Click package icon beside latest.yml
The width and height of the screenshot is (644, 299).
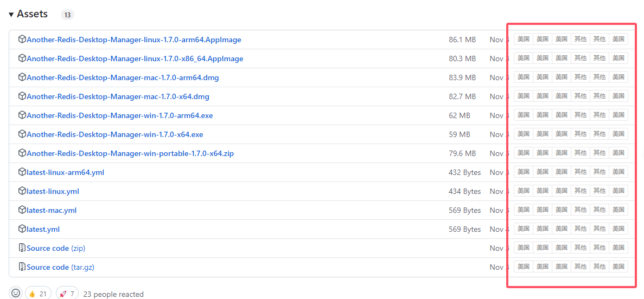coord(22,229)
